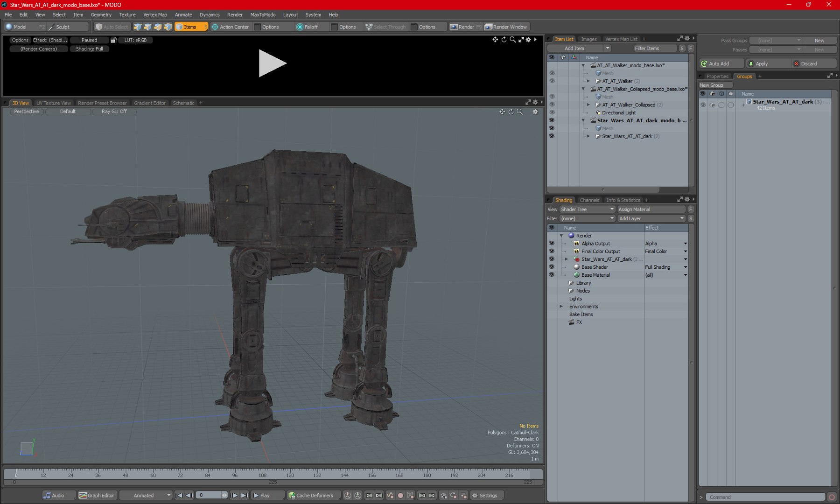Open Animated keying mode dropdown
This screenshot has width=840, height=504.
coord(146,496)
